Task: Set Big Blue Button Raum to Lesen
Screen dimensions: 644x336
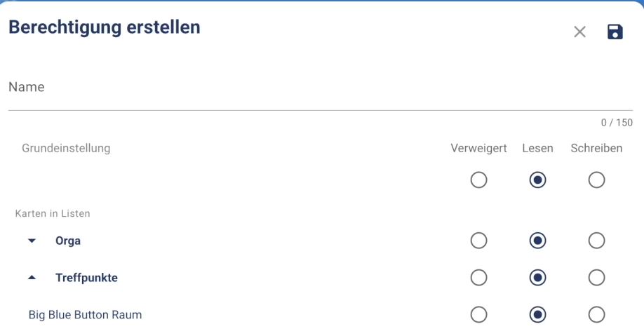Action: [537, 315]
